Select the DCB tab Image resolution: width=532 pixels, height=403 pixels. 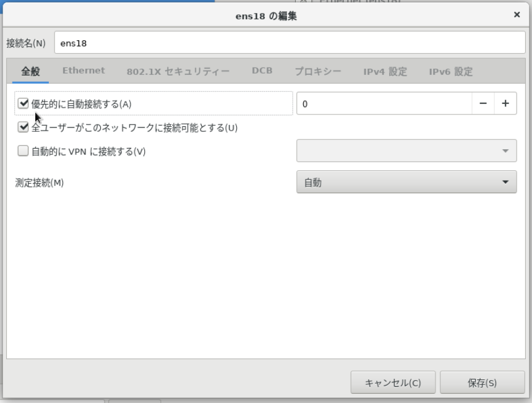[261, 71]
